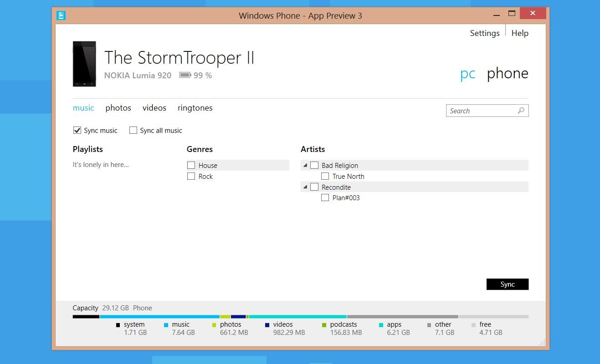Collapse the Recondite artist node

click(x=305, y=187)
